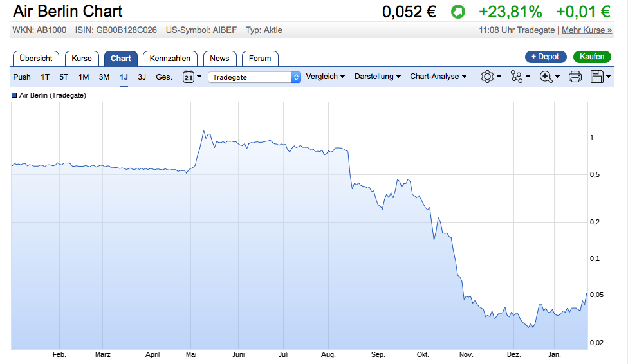Click the Aug. label on time axis
This screenshot has width=628, height=364.
tap(328, 354)
